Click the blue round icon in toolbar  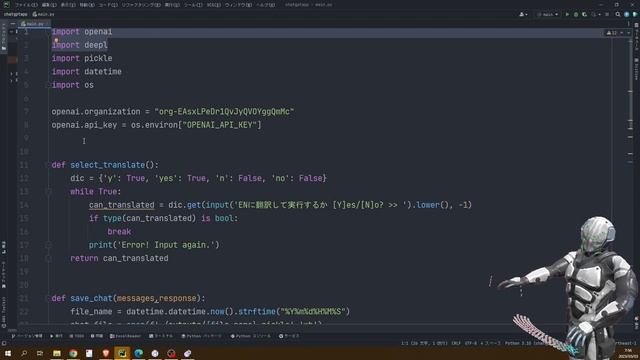[627, 14]
